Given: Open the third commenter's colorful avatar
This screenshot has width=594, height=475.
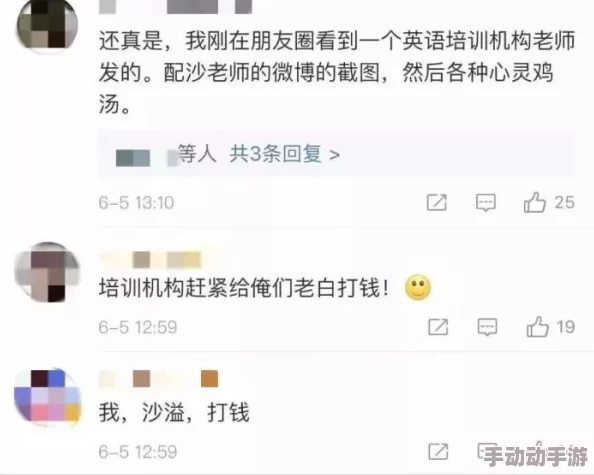Looking at the screenshot, I should click(47, 396).
